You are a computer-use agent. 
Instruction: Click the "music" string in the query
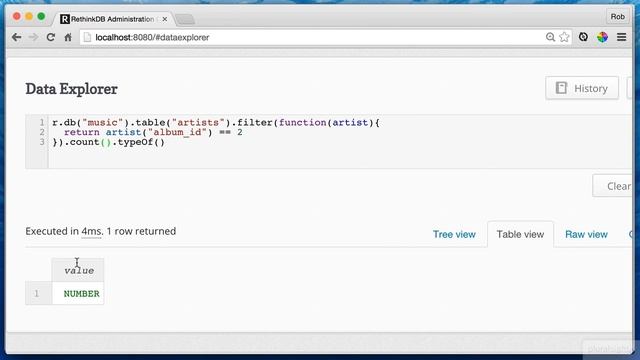pos(102,122)
